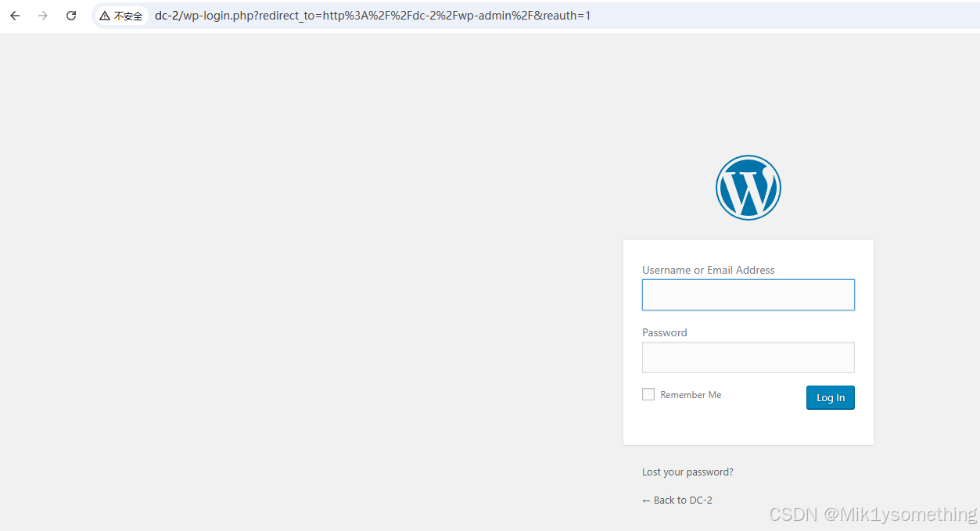Image resolution: width=980 pixels, height=531 pixels.
Task: Click the Password label text
Action: [x=665, y=332]
